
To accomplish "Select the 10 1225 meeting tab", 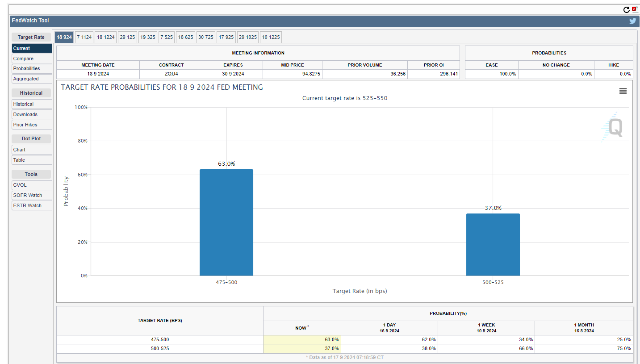I will [x=271, y=37].
